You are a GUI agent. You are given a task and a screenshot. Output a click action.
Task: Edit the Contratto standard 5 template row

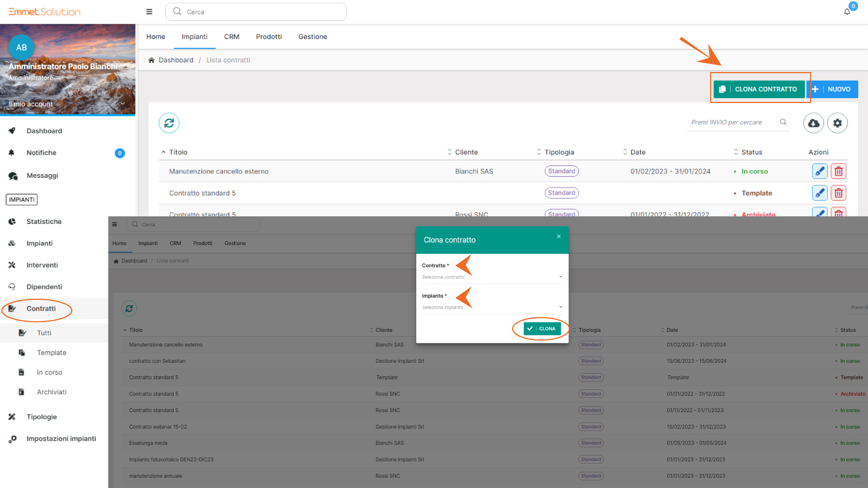coord(819,193)
